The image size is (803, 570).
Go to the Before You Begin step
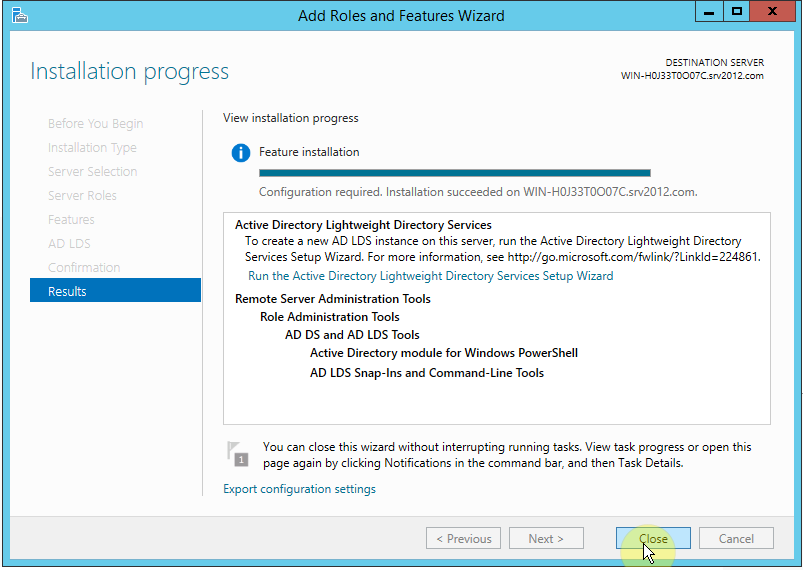(95, 123)
